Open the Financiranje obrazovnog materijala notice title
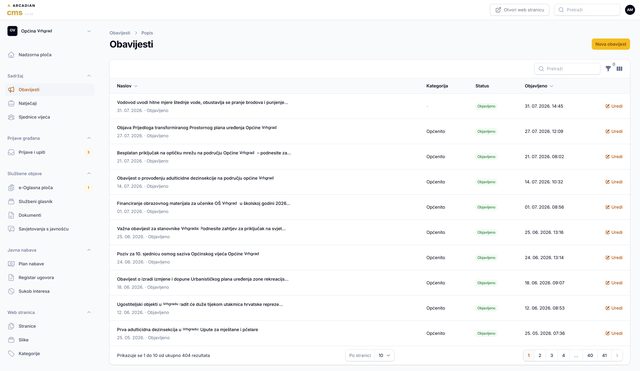The width and height of the screenshot is (640, 371). click(203, 203)
